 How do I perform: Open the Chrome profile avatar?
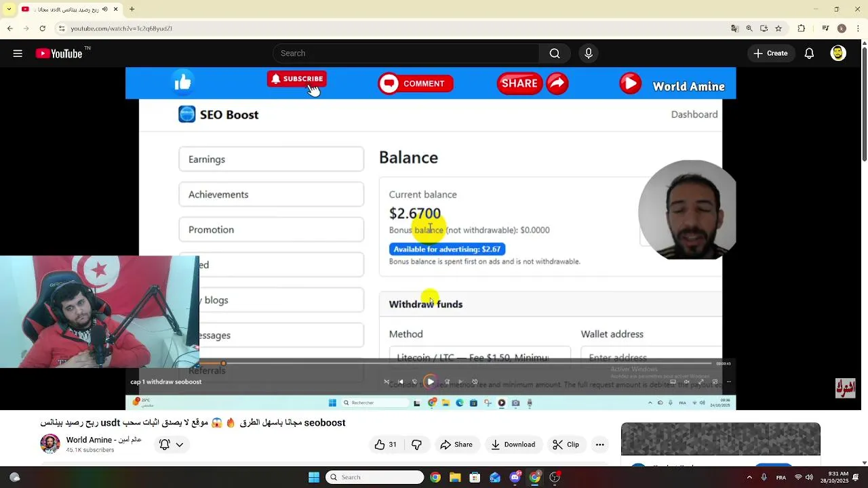[842, 28]
